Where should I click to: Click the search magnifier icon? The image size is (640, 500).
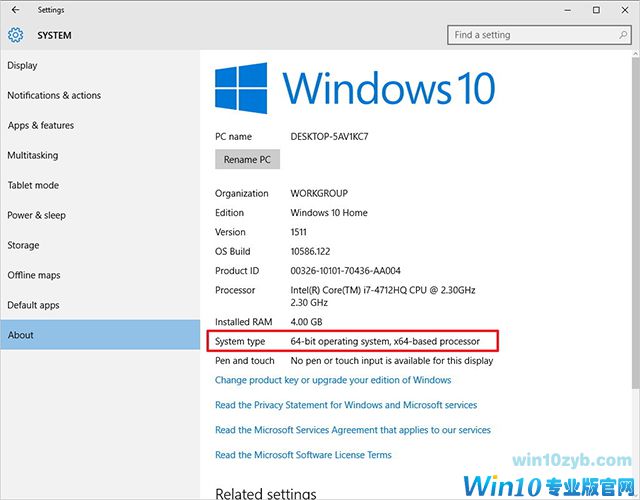pyautogui.click(x=623, y=35)
